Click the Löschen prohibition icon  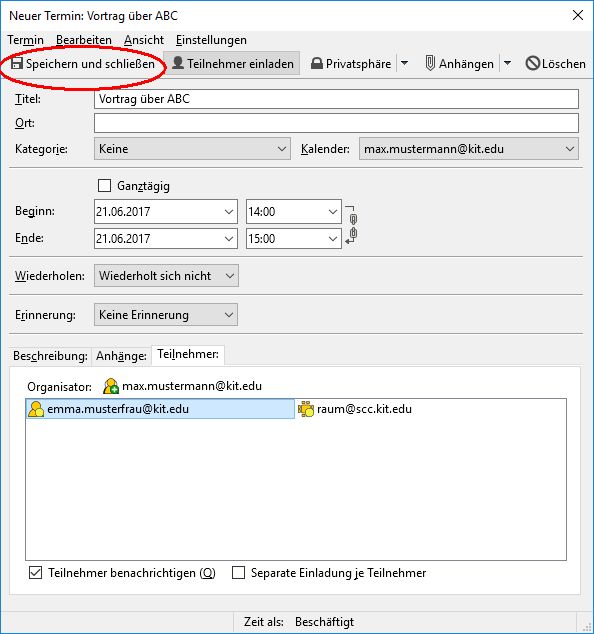[x=533, y=63]
